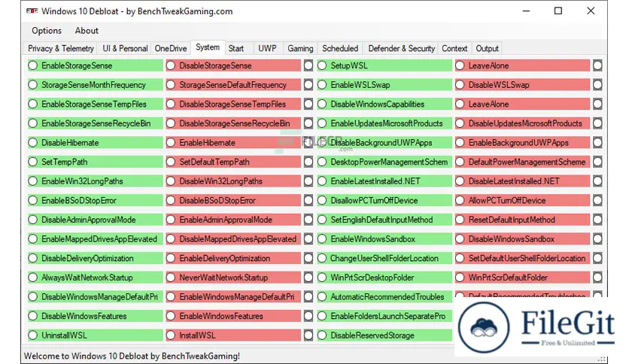Choose DisableHibernate radio button

pos(96,142)
